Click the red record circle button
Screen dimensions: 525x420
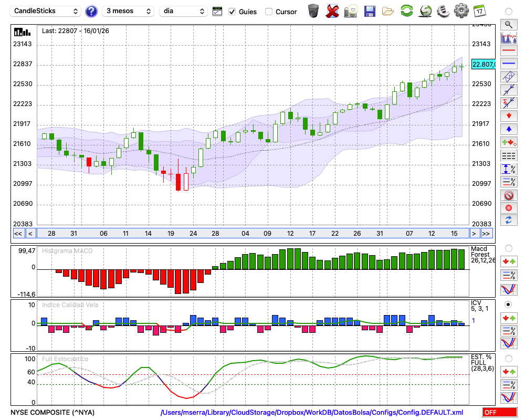tap(509, 208)
